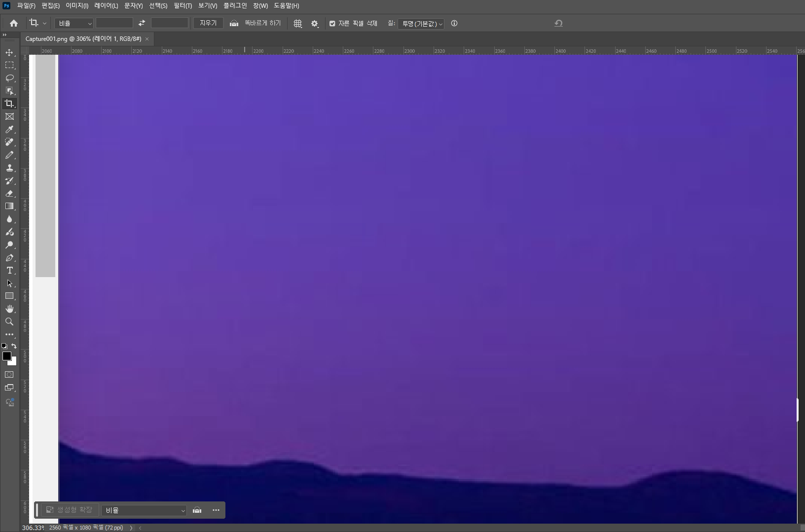This screenshot has height=532, width=805.
Task: Select the Spot Healing Brush tool
Action: click(9, 142)
